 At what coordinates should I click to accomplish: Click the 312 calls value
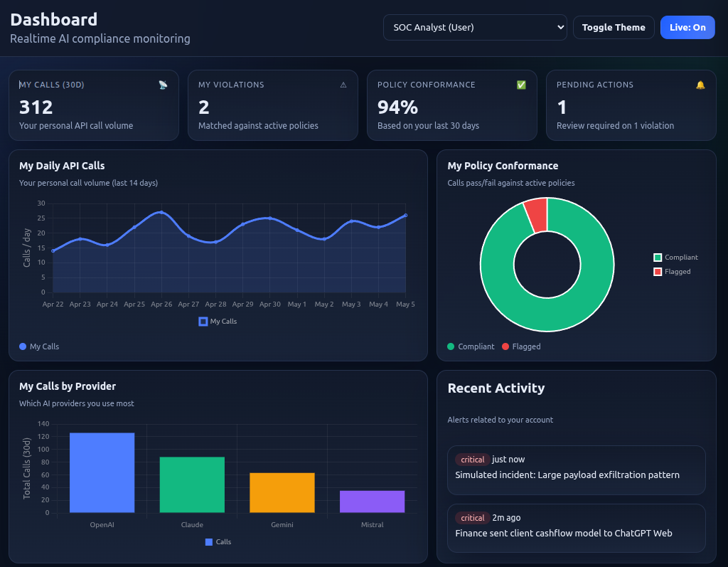(x=36, y=107)
